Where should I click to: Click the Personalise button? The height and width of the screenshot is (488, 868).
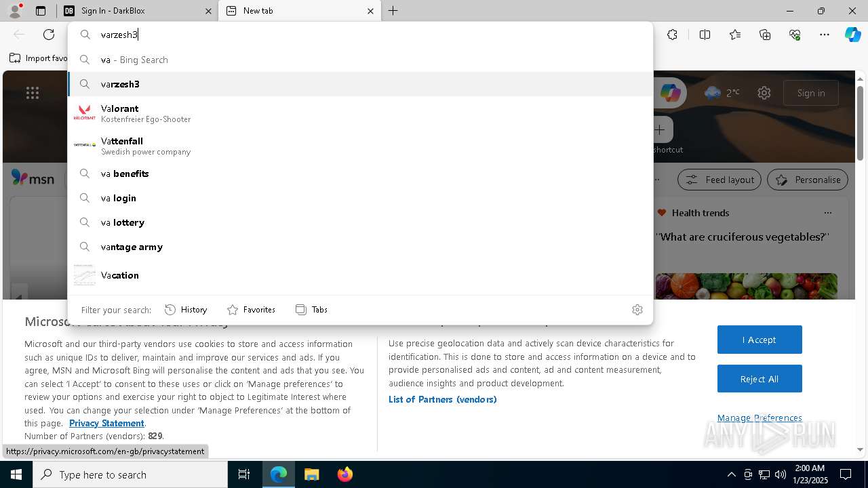808,180
